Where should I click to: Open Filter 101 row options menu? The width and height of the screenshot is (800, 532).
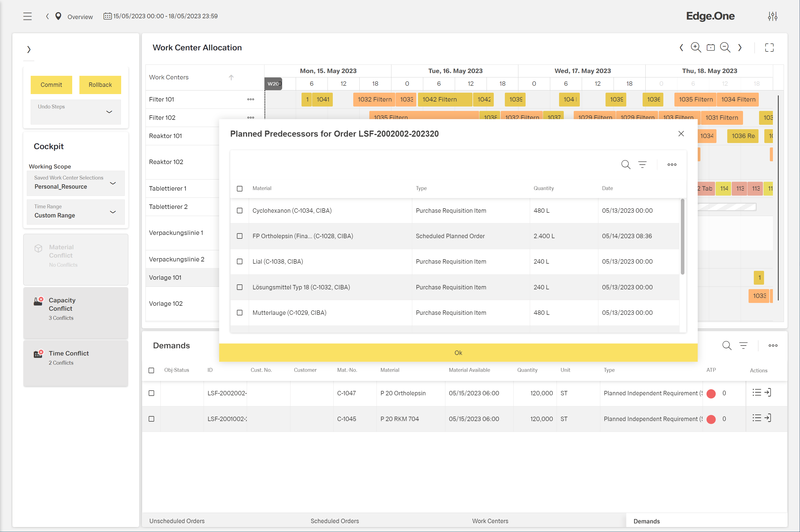pos(251,99)
